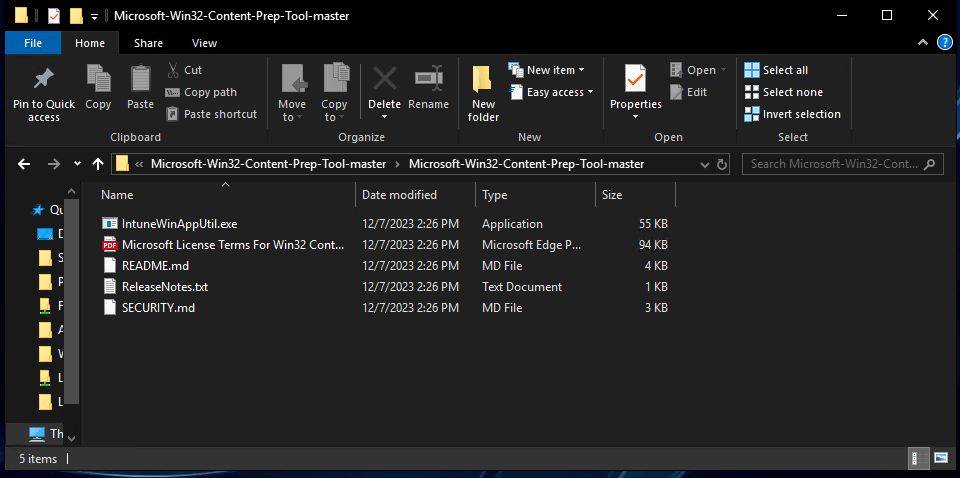Image resolution: width=960 pixels, height=478 pixels.
Task: Click the IntuneWinAppUtil.exe application icon
Action: [110, 224]
